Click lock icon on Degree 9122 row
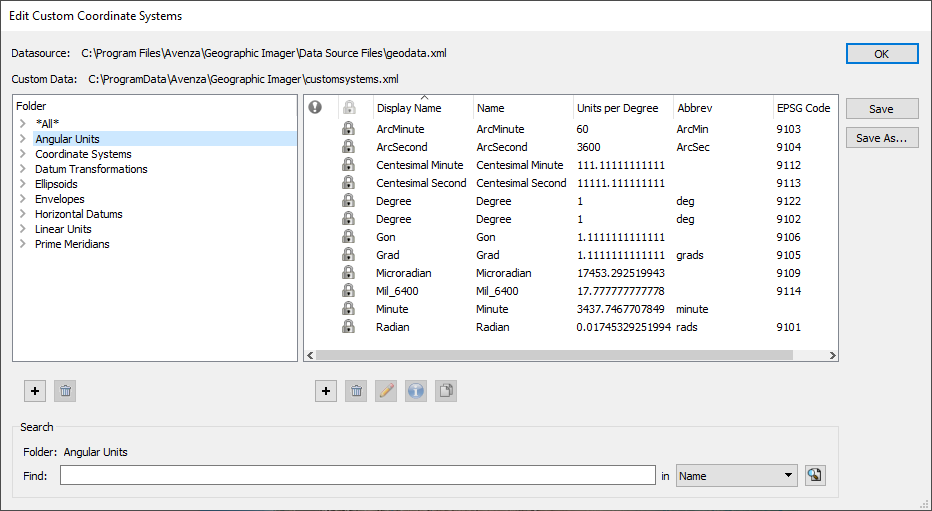 coord(348,201)
